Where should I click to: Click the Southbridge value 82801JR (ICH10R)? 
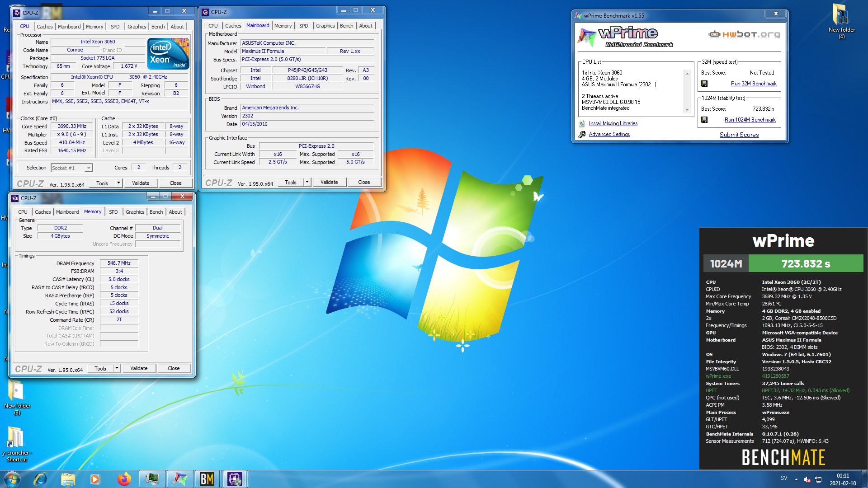(x=307, y=78)
